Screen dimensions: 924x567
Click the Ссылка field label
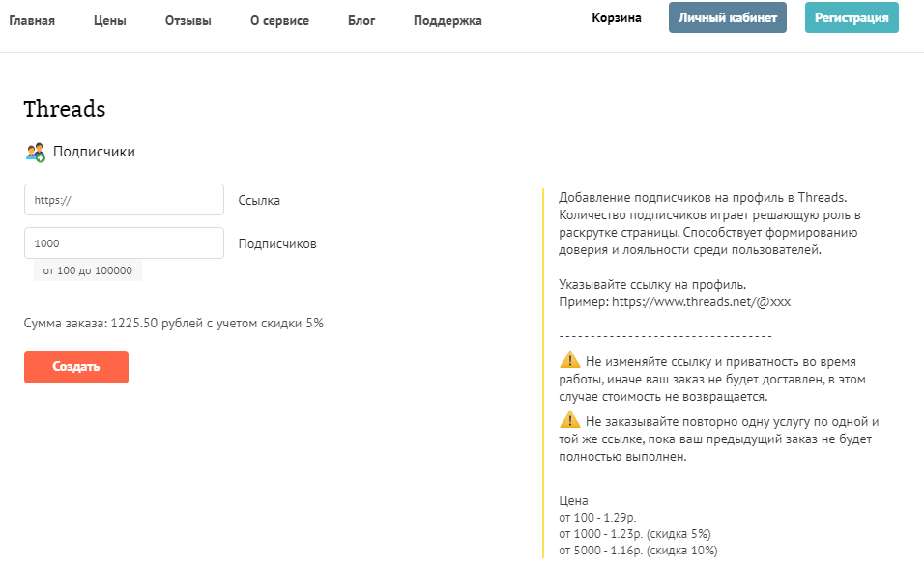(259, 200)
